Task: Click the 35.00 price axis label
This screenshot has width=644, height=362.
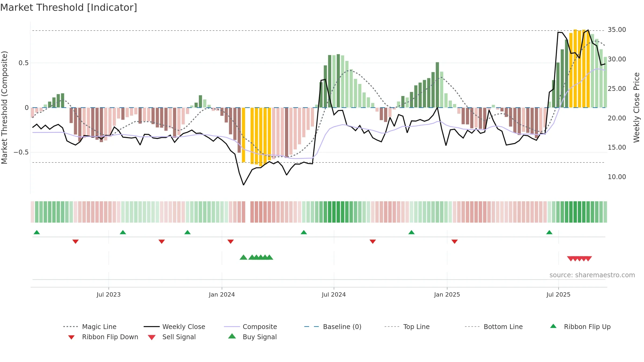Action: (617, 30)
